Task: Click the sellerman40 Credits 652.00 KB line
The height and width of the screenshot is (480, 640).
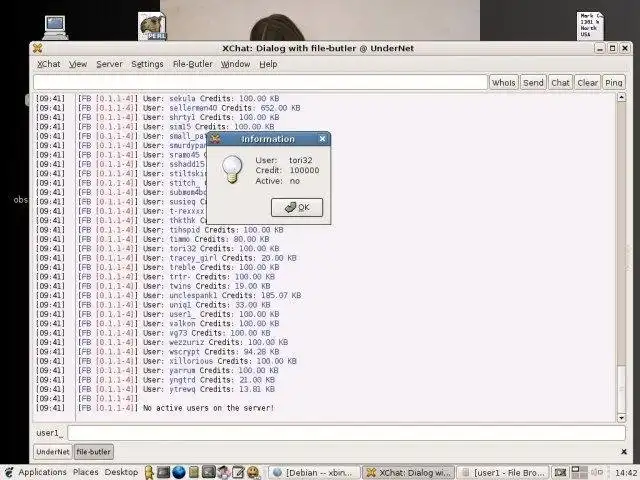Action: pos(222,108)
